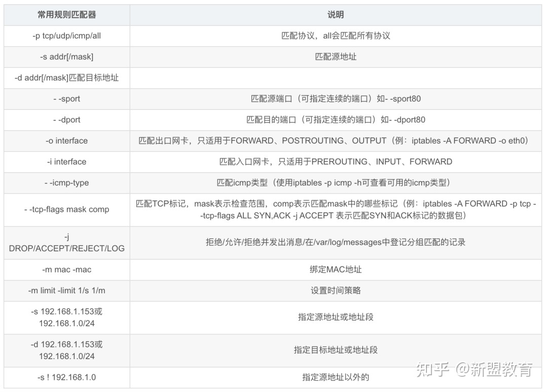The image size is (547, 392).
Task: Click the - -tcp-flags mask comp cell
Action: point(67,209)
